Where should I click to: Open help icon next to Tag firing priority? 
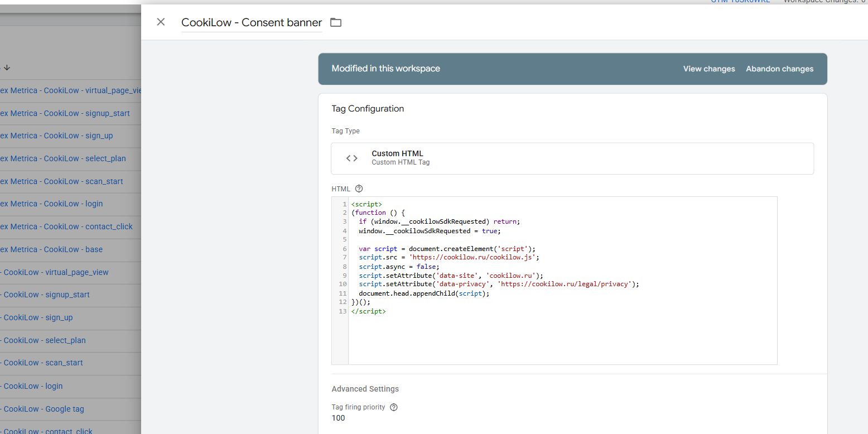(394, 407)
